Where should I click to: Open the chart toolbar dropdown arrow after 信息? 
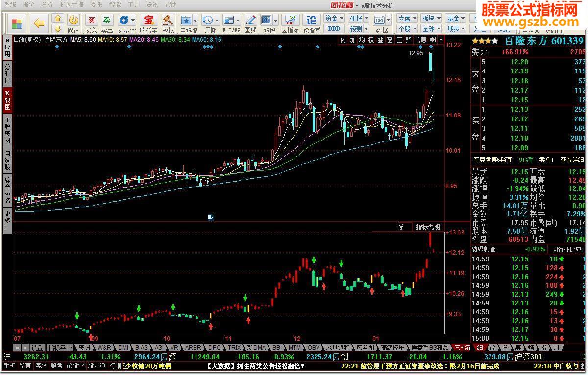point(441,40)
